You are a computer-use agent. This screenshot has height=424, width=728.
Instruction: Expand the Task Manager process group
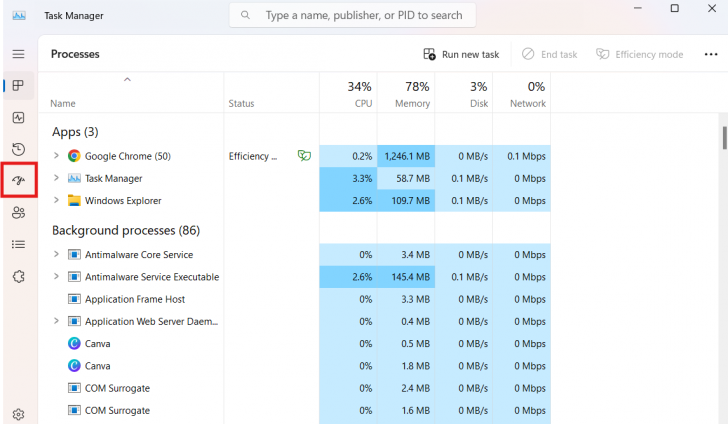[56, 178]
